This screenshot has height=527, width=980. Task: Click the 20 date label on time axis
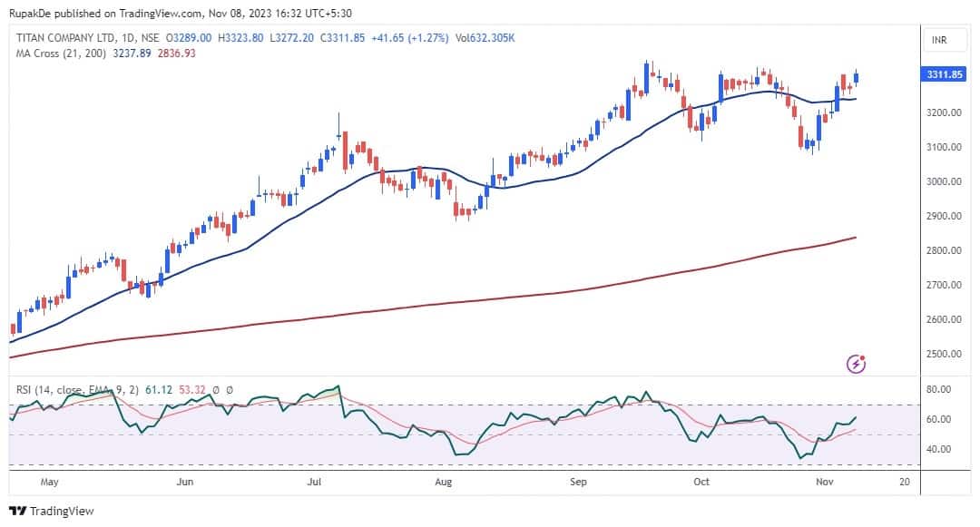tap(905, 482)
